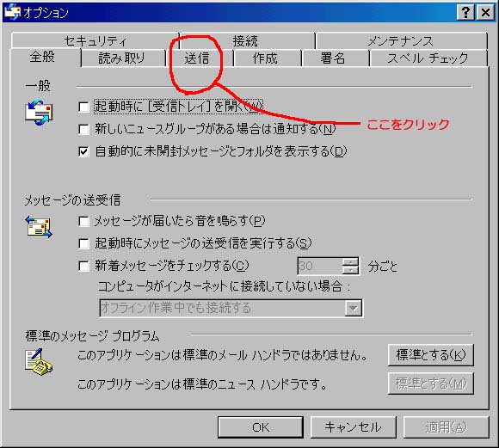Viewport: 499px width, 448px height.
Task: Switch to the 送信 tab
Action: (197, 58)
